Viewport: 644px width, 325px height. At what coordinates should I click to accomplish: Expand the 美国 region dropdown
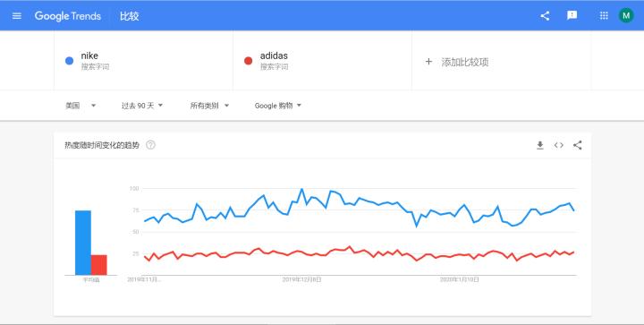(x=80, y=106)
